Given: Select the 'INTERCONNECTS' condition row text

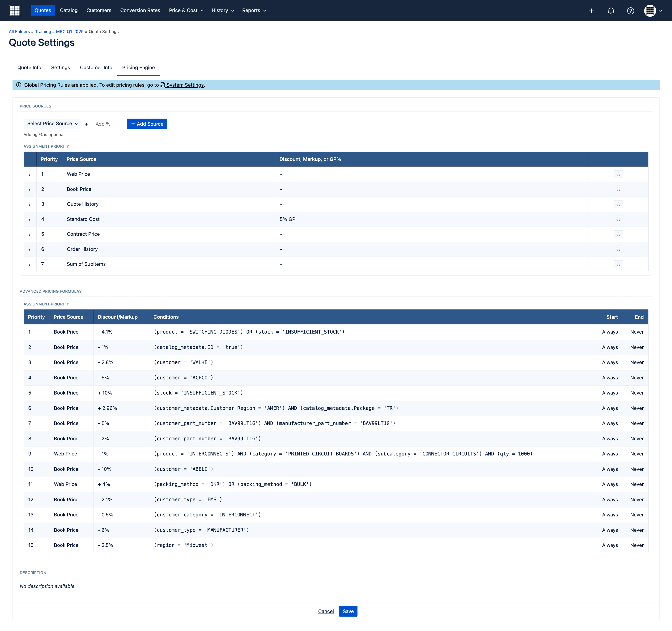Looking at the screenshot, I should (x=343, y=454).
